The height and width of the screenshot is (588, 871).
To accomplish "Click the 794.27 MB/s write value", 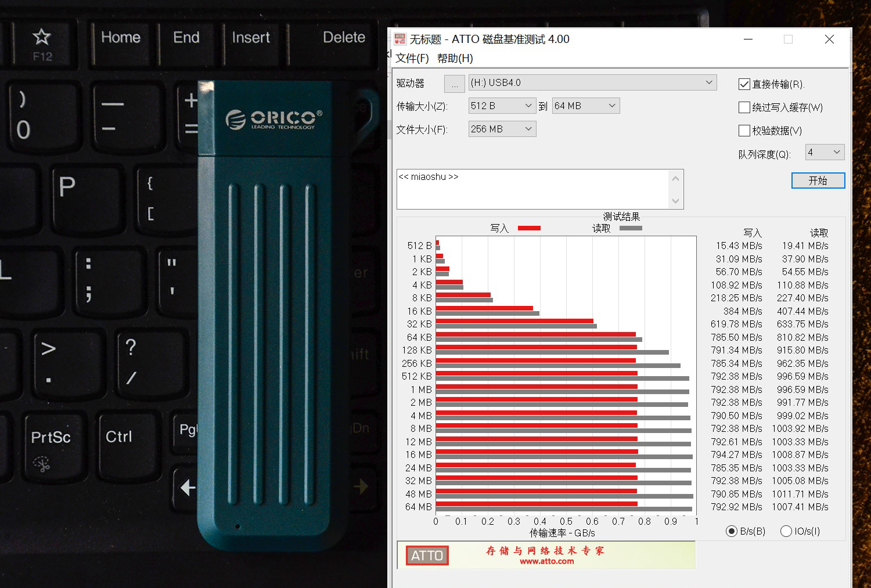I will [x=737, y=454].
